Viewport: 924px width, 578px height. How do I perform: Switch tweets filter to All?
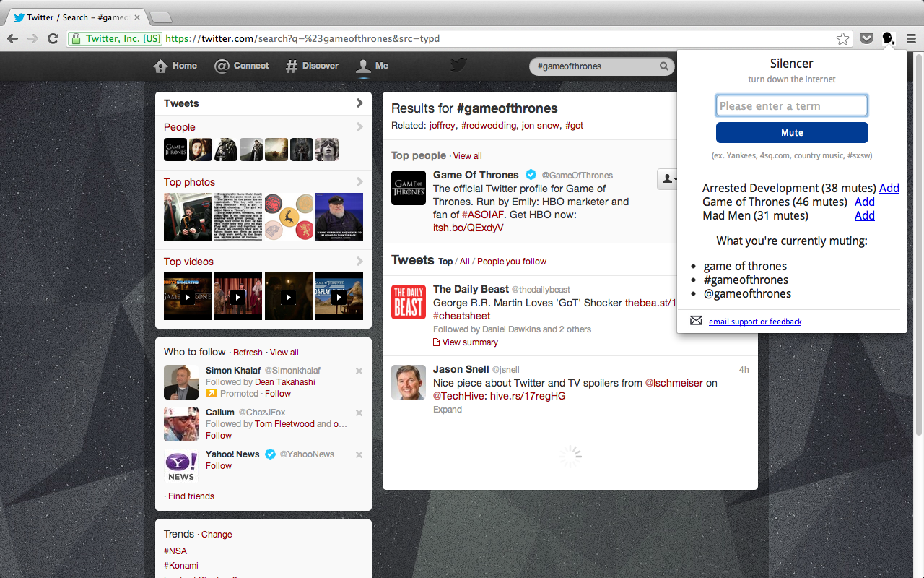(x=464, y=262)
